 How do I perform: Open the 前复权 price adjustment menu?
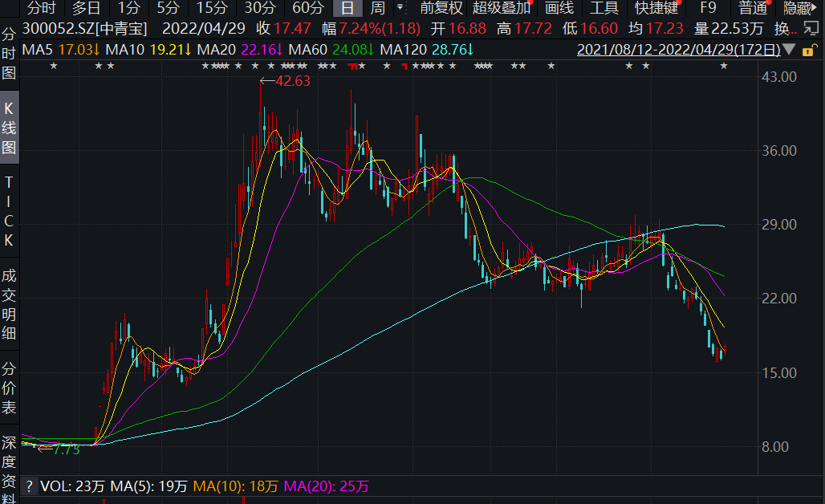441,8
